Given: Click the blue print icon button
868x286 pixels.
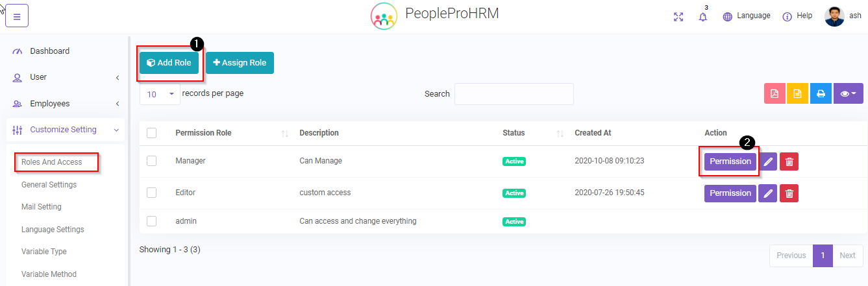Looking at the screenshot, I should pyautogui.click(x=821, y=94).
